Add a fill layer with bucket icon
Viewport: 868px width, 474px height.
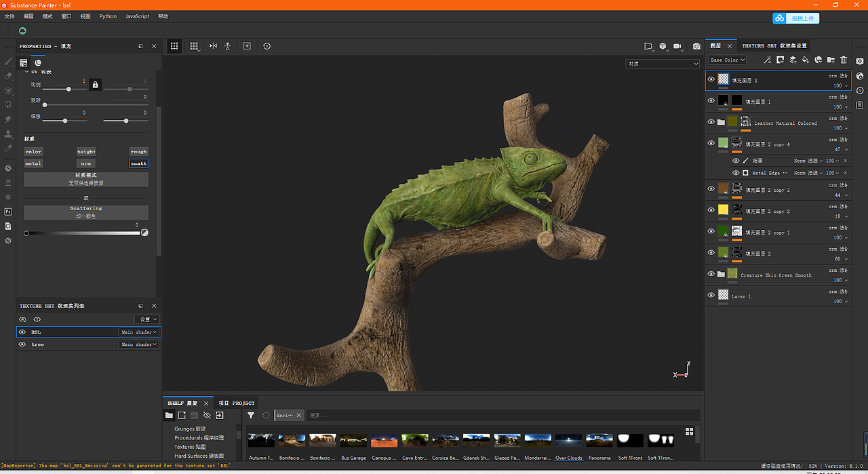pos(806,60)
